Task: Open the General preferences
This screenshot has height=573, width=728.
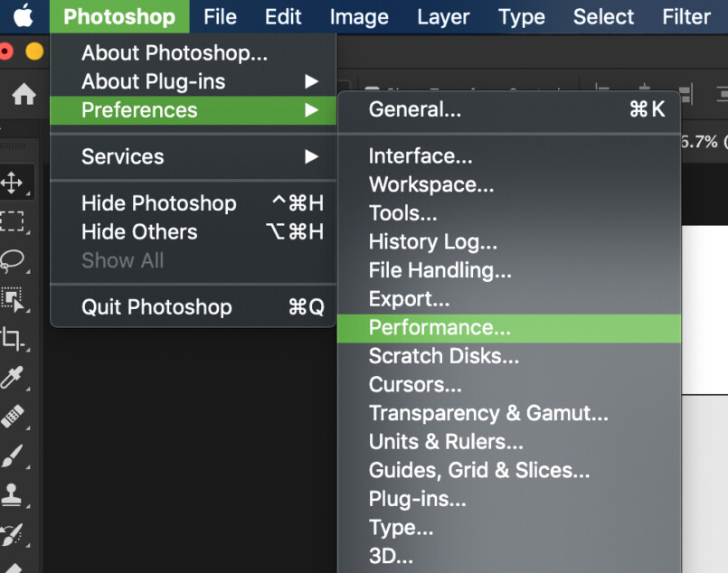Action: pos(416,108)
